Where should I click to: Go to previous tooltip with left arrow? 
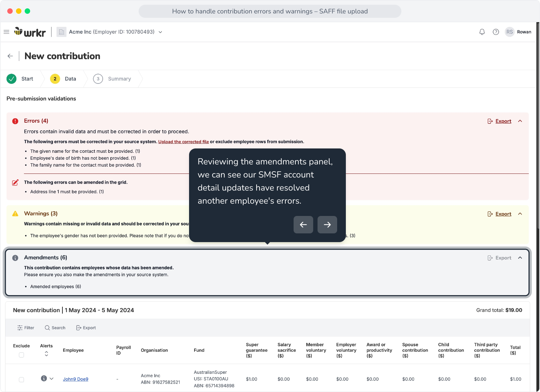tap(303, 225)
